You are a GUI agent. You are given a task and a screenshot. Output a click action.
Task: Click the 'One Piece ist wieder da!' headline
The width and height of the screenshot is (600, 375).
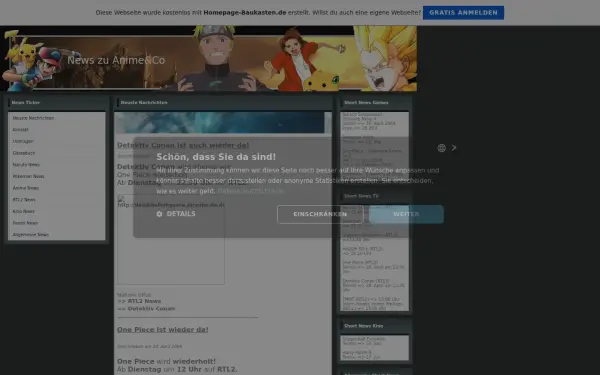tap(163, 329)
